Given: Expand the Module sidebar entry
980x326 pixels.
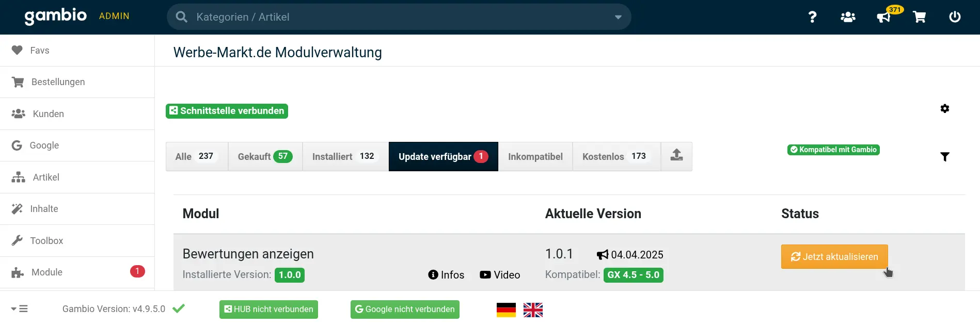Looking at the screenshot, I should pyautogui.click(x=77, y=272).
